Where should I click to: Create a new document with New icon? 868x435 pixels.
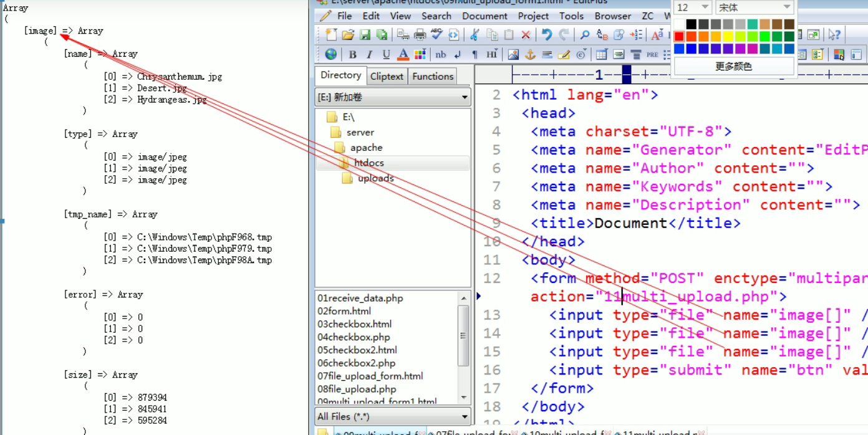[331, 35]
